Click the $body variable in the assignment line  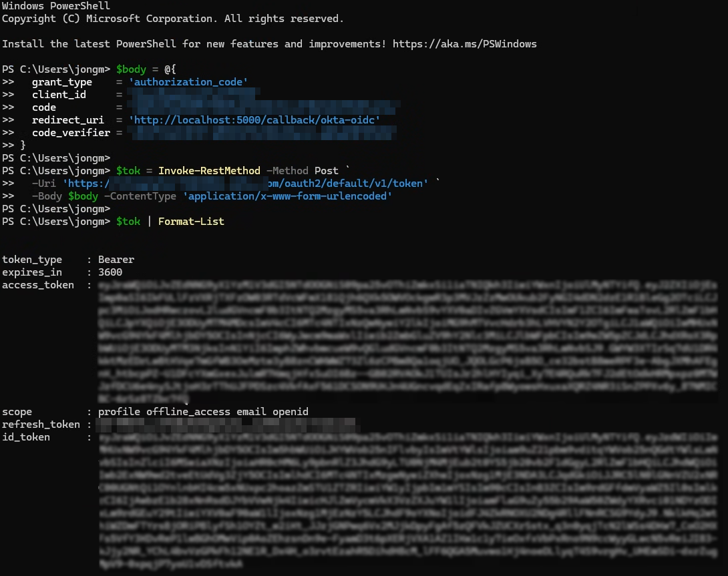pyautogui.click(x=131, y=69)
